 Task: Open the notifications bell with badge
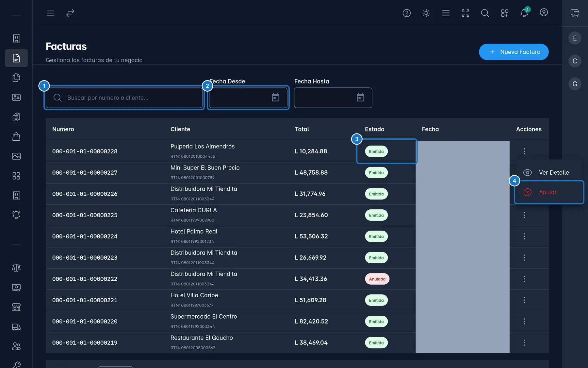[x=524, y=13]
